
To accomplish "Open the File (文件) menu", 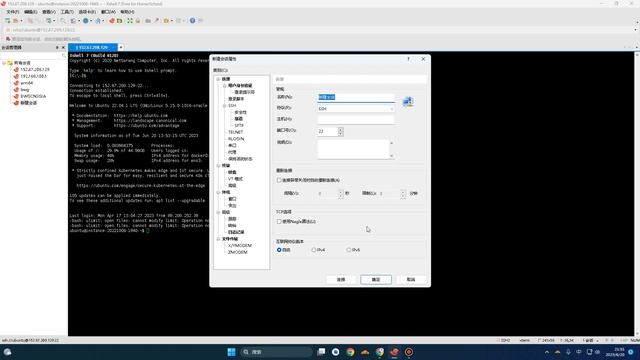I will 13,12.
